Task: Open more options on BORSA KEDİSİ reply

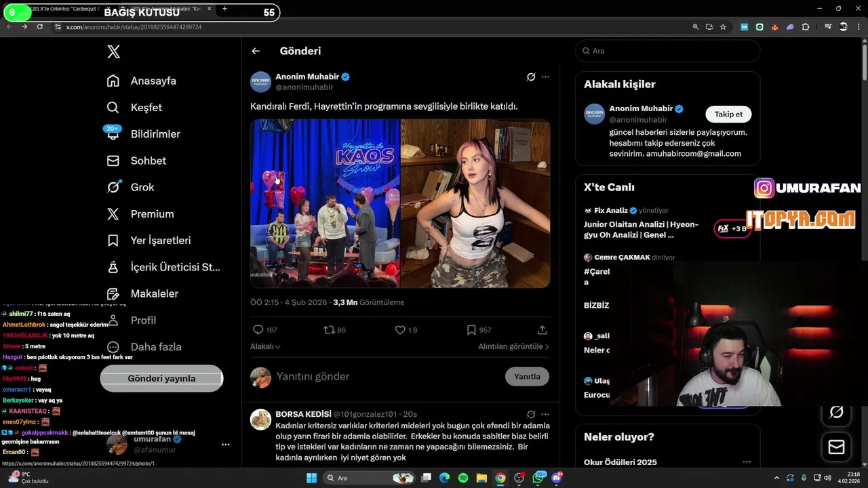Action: pyautogui.click(x=545, y=414)
